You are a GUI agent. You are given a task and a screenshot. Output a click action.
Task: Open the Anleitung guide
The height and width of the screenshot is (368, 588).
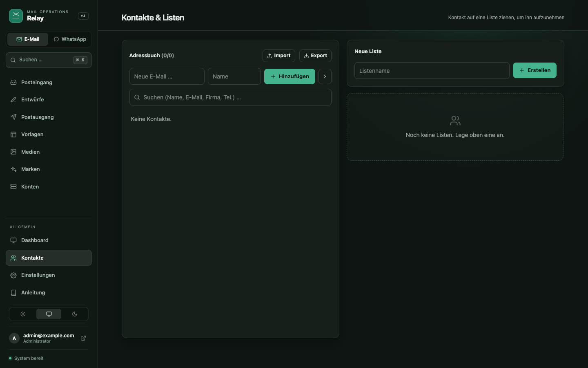(x=49, y=293)
